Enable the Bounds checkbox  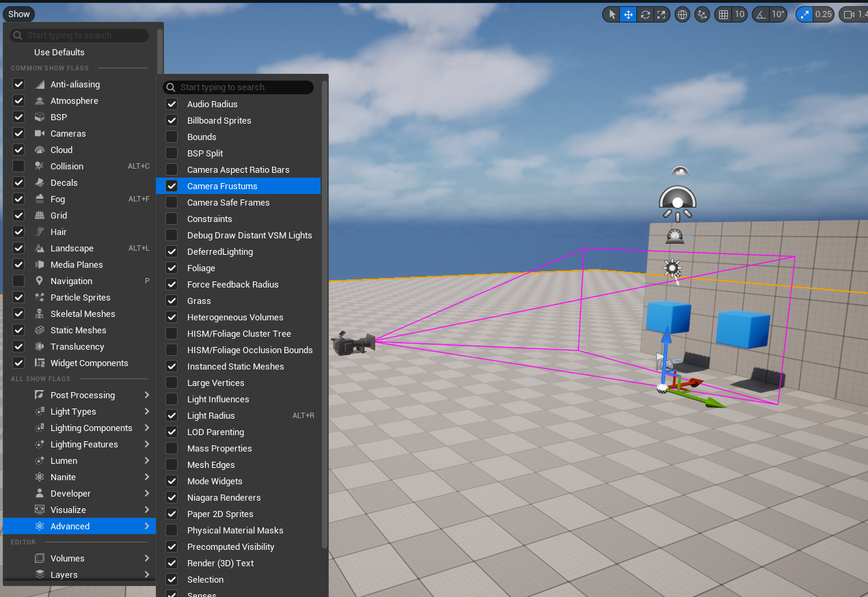(172, 137)
